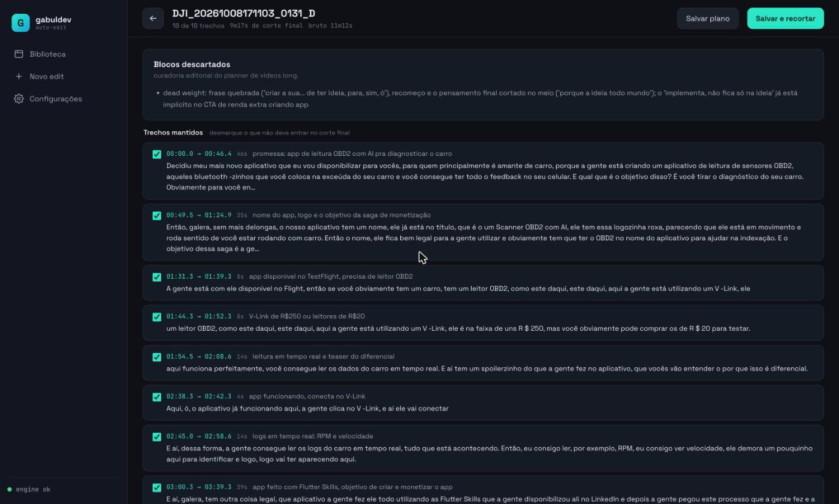Image resolution: width=839 pixels, height=504 pixels.
Task: Click label 'app disponível no TestFlight, precisa de leitor OBD2'
Action: coord(331,277)
